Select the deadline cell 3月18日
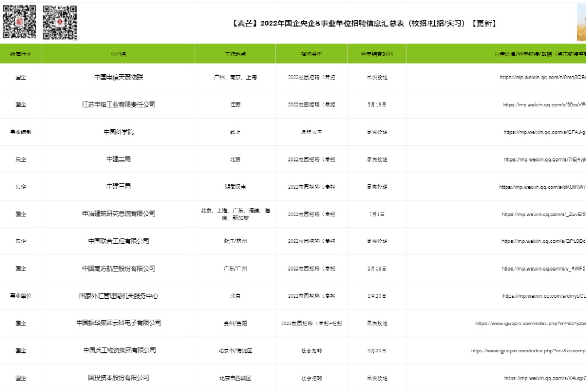This screenshot has height=392, width=586. pyautogui.click(x=377, y=268)
